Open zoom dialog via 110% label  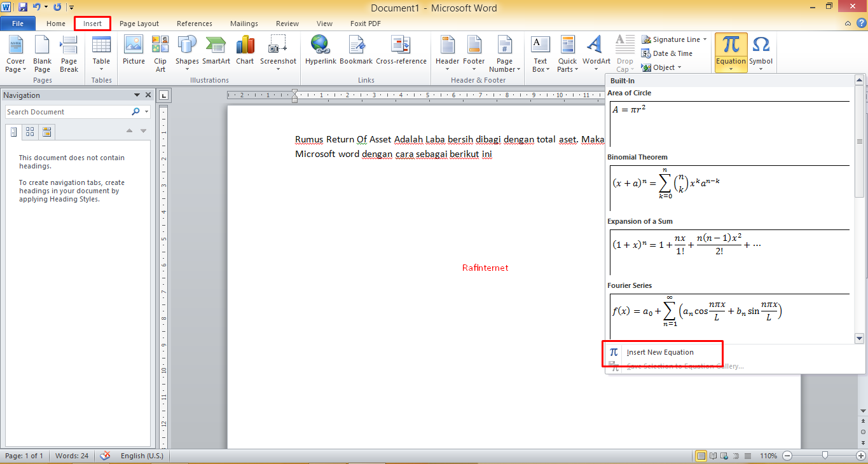pos(769,456)
